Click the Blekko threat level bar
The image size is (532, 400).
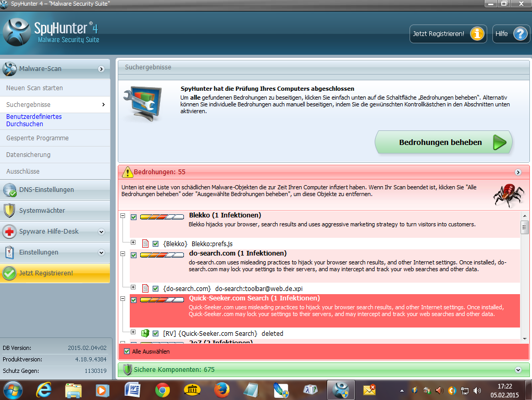tap(162, 216)
